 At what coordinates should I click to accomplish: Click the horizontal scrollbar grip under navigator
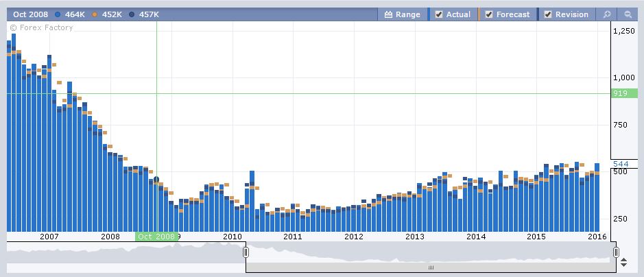(x=431, y=267)
